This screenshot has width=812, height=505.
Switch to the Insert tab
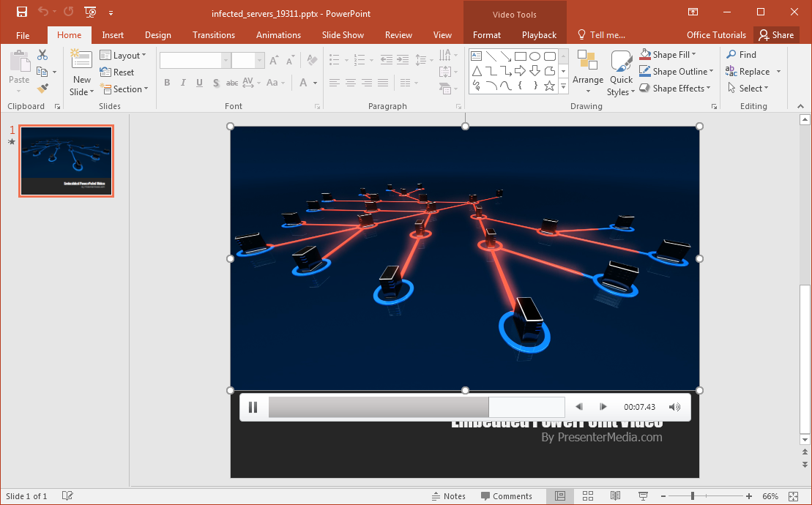point(113,35)
